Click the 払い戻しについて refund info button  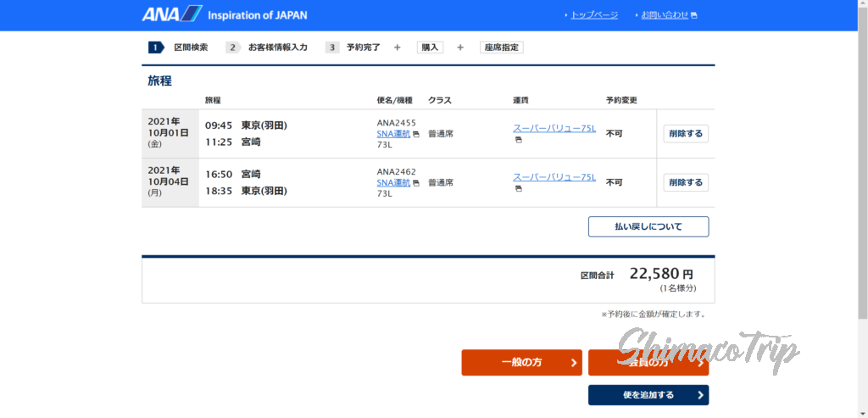[x=648, y=226]
